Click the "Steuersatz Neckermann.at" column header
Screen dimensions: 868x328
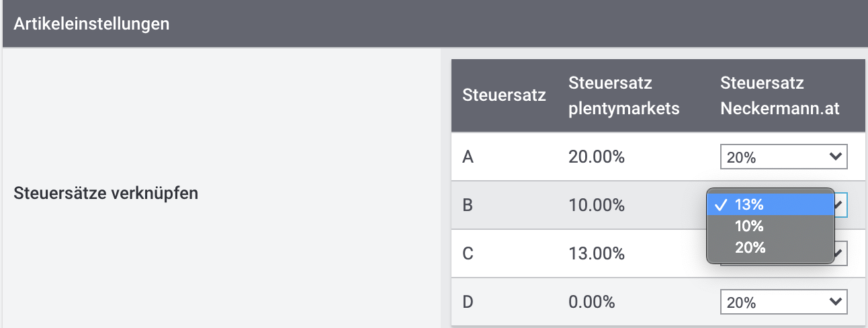[x=779, y=95]
